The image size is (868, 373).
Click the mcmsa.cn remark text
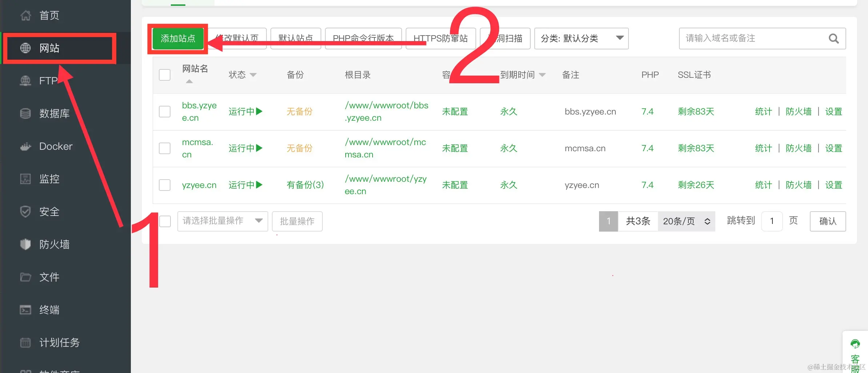[585, 148]
